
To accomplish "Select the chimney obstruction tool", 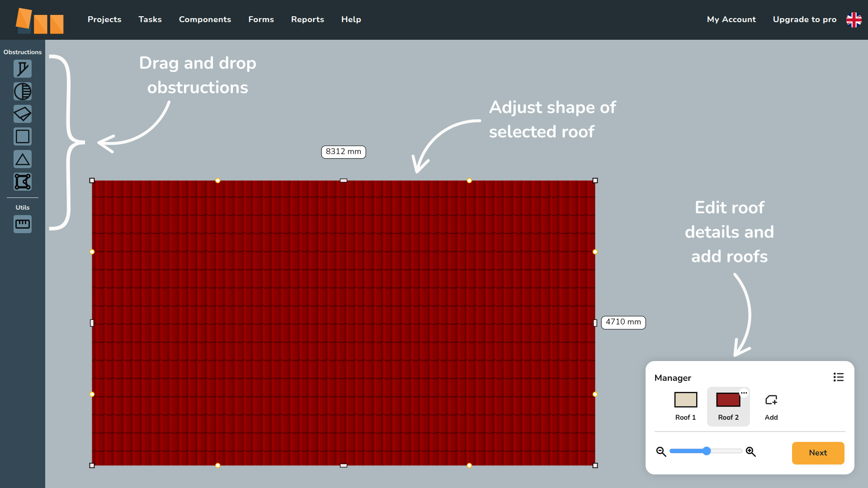I will click(x=22, y=69).
